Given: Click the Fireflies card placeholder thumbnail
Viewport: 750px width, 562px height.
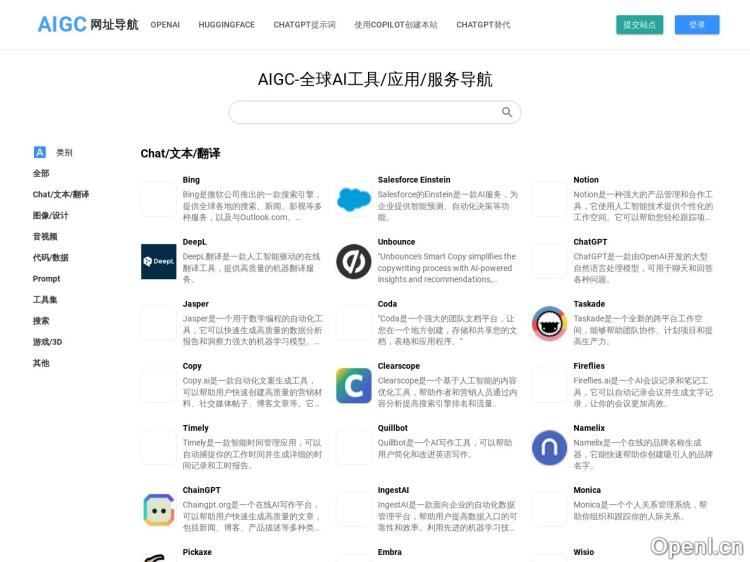Looking at the screenshot, I should point(549,386).
